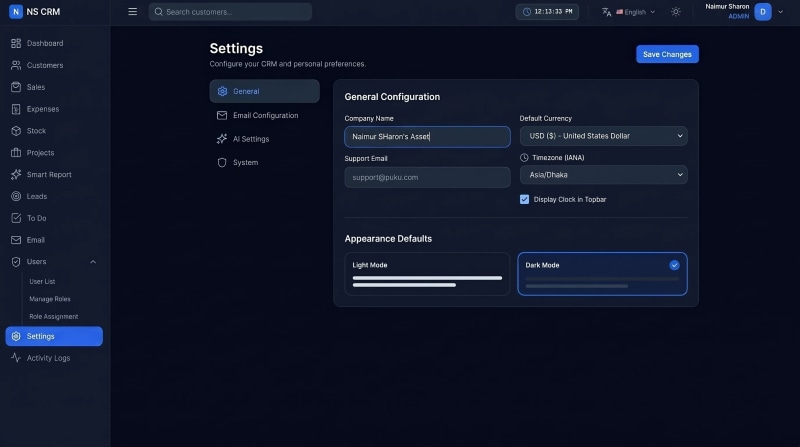This screenshot has width=800, height=447.
Task: Switch theme with the sun icon
Action: coord(676,12)
